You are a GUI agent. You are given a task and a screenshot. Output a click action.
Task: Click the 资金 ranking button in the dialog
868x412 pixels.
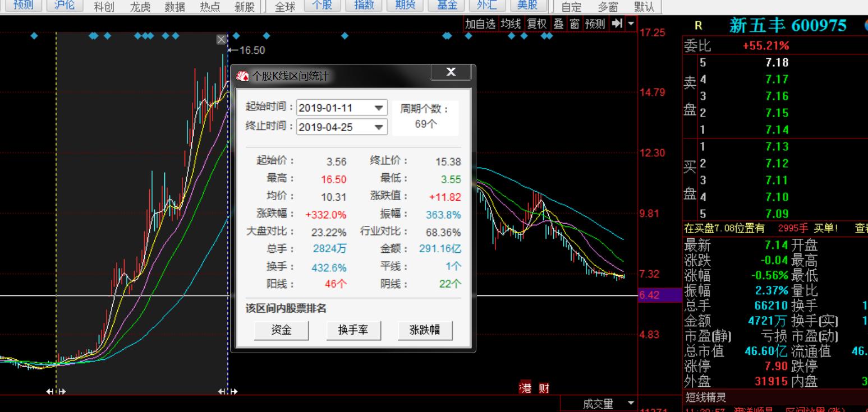click(x=281, y=330)
